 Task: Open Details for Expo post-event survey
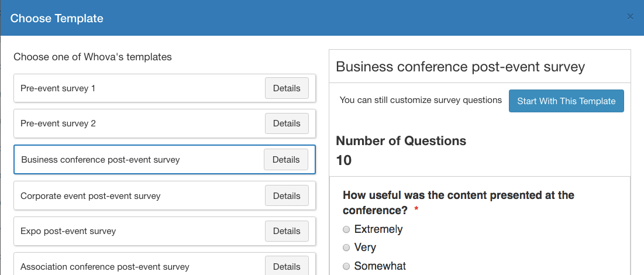pos(287,231)
